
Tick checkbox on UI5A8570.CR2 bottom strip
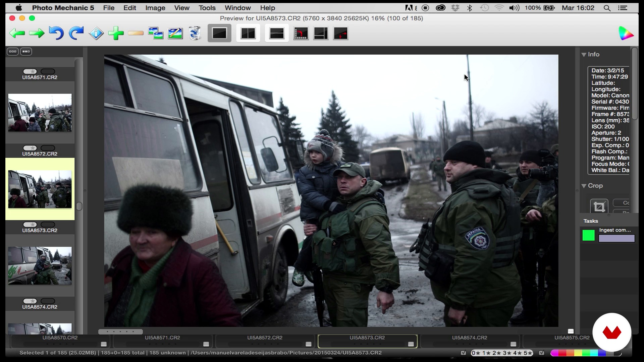click(104, 344)
